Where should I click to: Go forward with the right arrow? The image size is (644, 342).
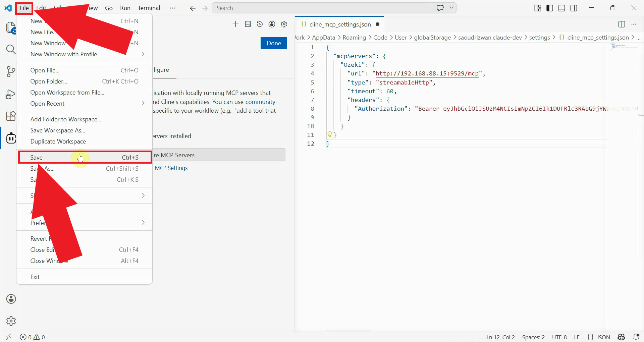205,8
